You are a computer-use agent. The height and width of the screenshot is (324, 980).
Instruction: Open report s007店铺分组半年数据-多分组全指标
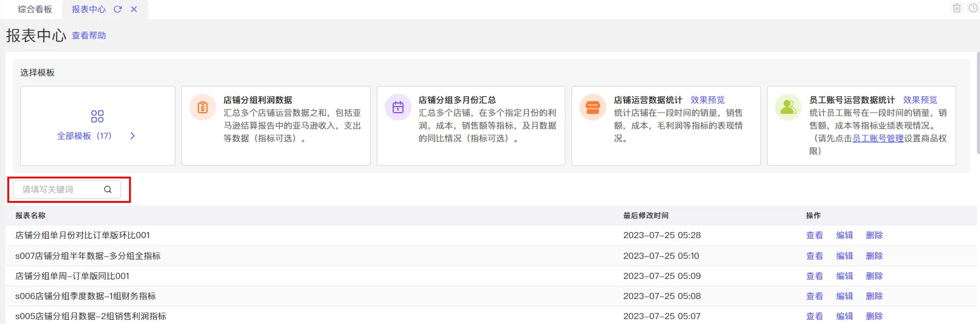click(88, 256)
